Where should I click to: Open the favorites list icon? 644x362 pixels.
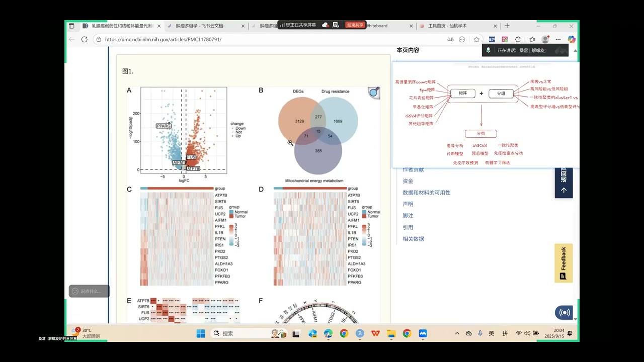click(x=532, y=39)
